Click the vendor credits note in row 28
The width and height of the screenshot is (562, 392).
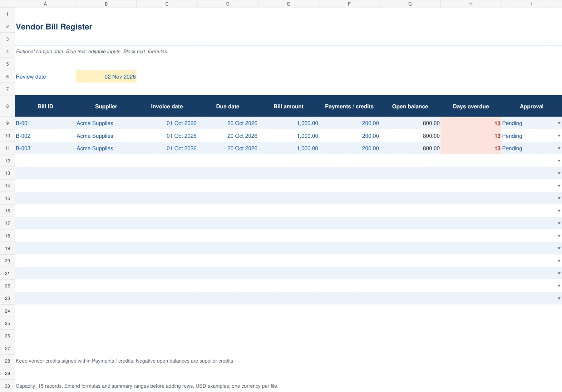125,361
